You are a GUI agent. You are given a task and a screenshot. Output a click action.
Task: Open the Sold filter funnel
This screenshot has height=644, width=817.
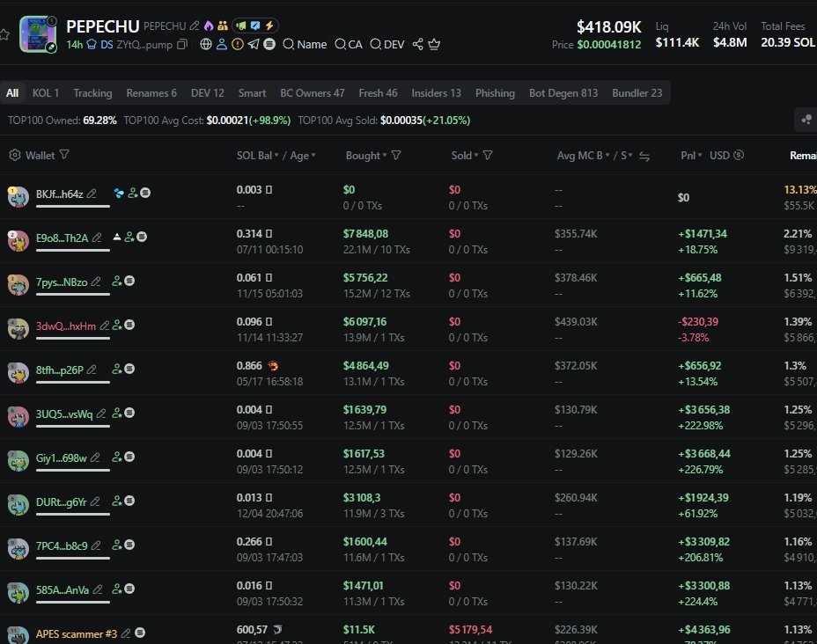(488, 155)
